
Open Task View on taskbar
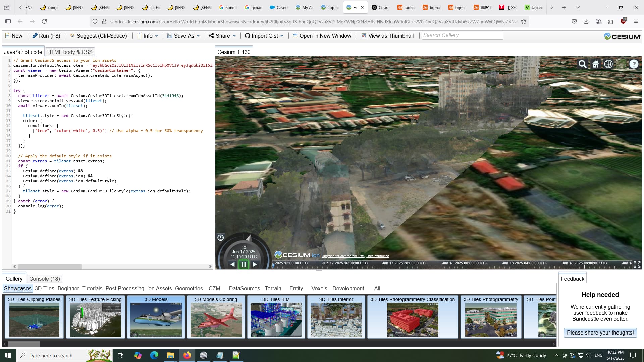[121, 355]
